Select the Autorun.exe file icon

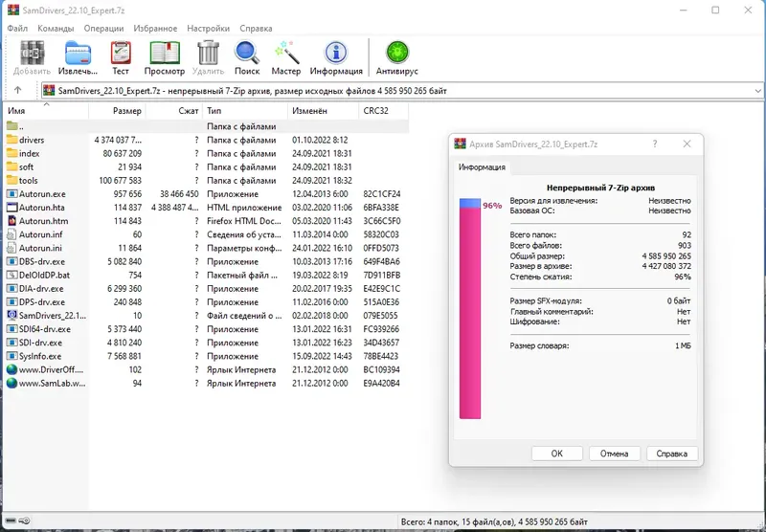point(11,194)
